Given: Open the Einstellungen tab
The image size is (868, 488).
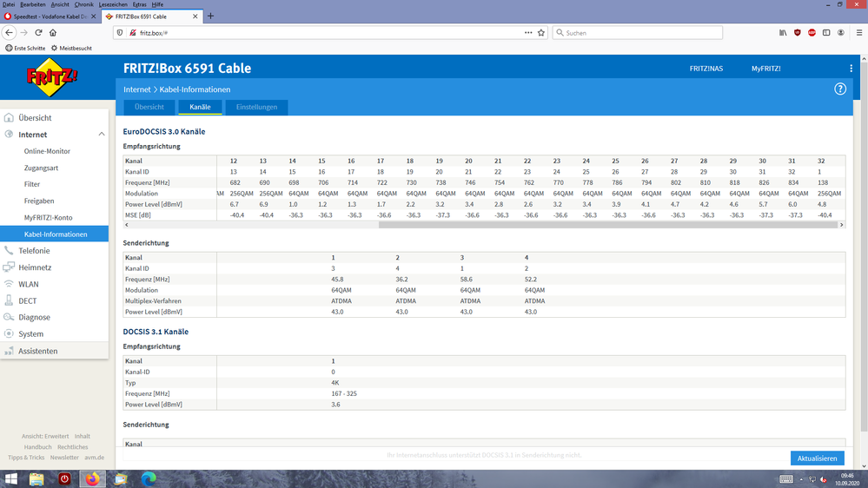Looking at the screenshot, I should [256, 107].
